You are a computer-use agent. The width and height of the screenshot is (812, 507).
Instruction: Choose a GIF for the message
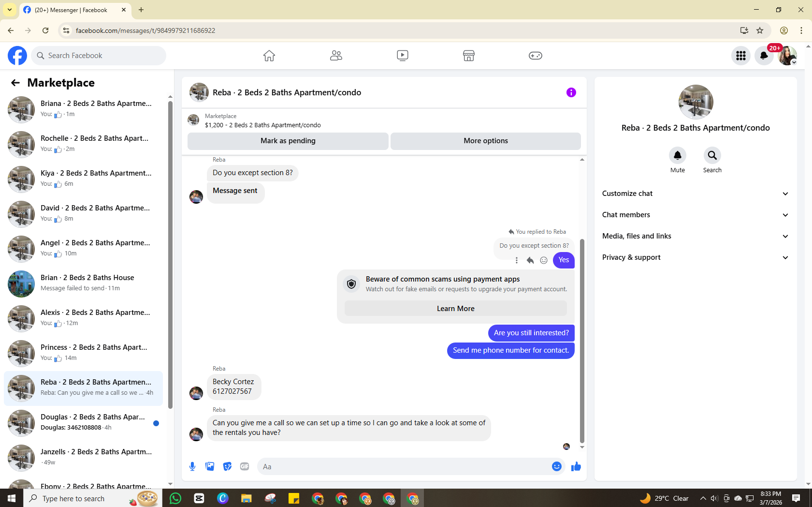(x=245, y=466)
